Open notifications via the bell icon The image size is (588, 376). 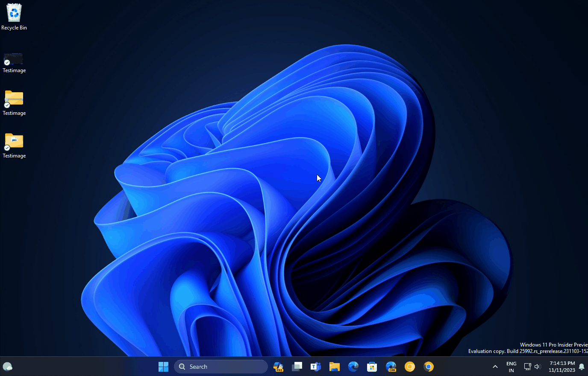point(582,367)
